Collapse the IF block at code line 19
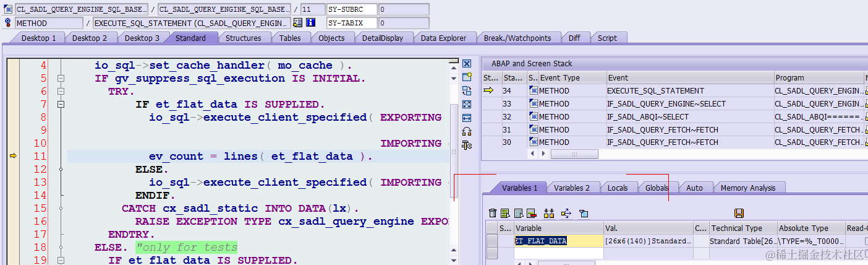This screenshot has height=265, width=868. [x=61, y=261]
